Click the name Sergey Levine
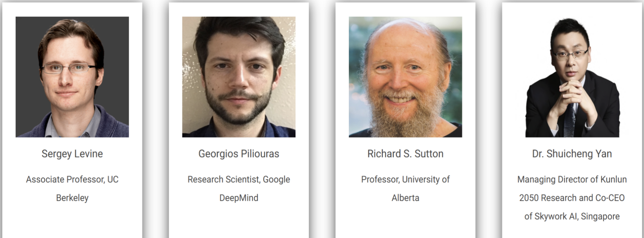Image resolution: width=644 pixels, height=238 pixels. pos(72,154)
